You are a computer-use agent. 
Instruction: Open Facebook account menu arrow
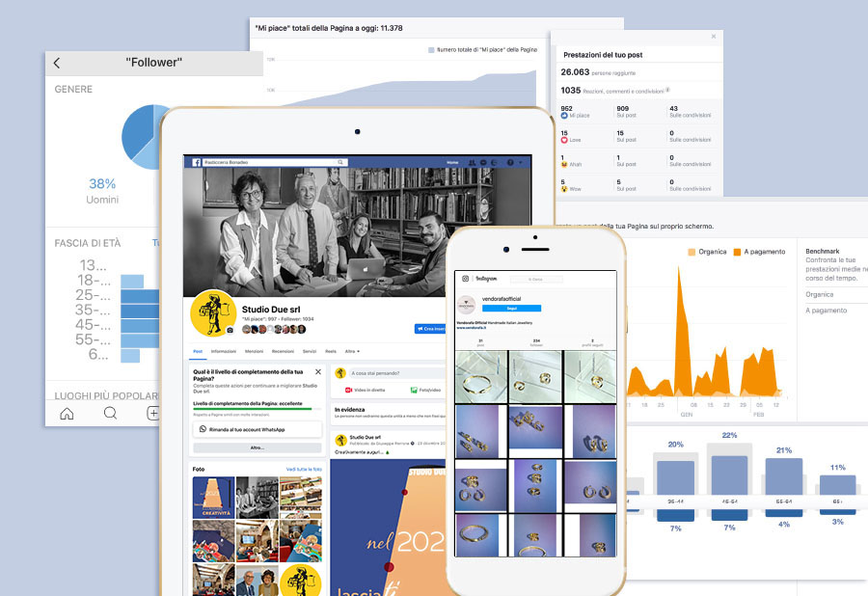click(524, 163)
